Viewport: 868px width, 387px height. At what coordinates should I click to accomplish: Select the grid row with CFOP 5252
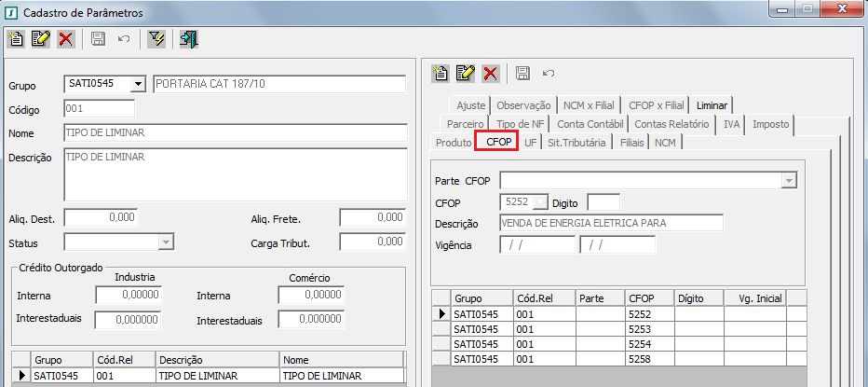pyautogui.click(x=619, y=314)
